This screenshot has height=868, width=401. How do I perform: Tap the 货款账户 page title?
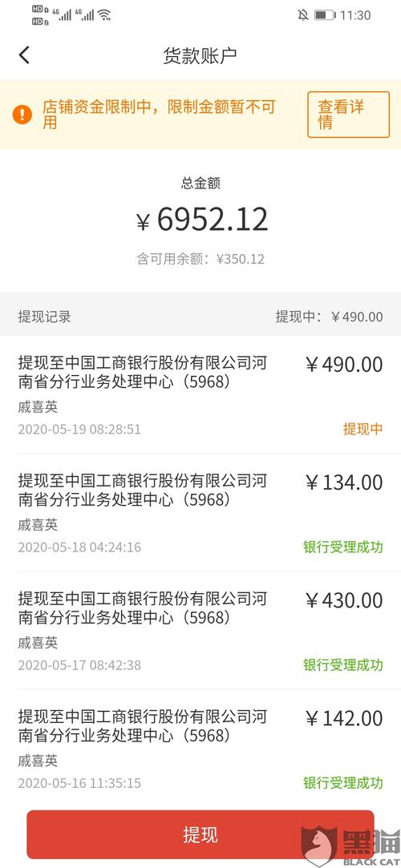[x=200, y=55]
